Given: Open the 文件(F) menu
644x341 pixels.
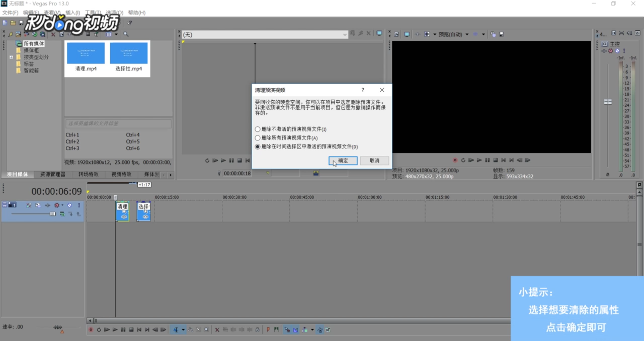Looking at the screenshot, I should (10, 12).
